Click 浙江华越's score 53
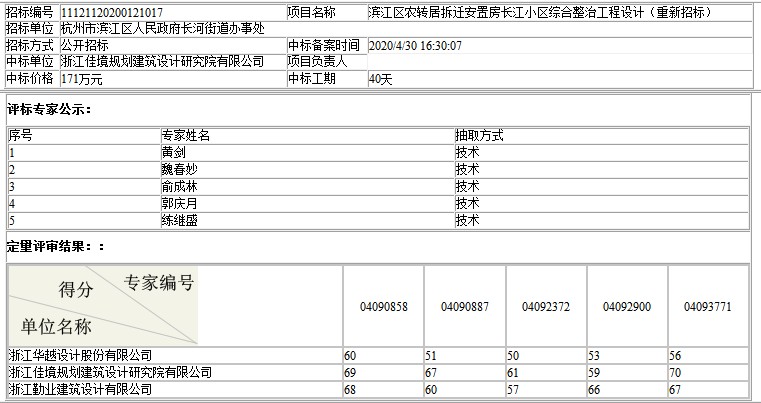 [x=594, y=356]
